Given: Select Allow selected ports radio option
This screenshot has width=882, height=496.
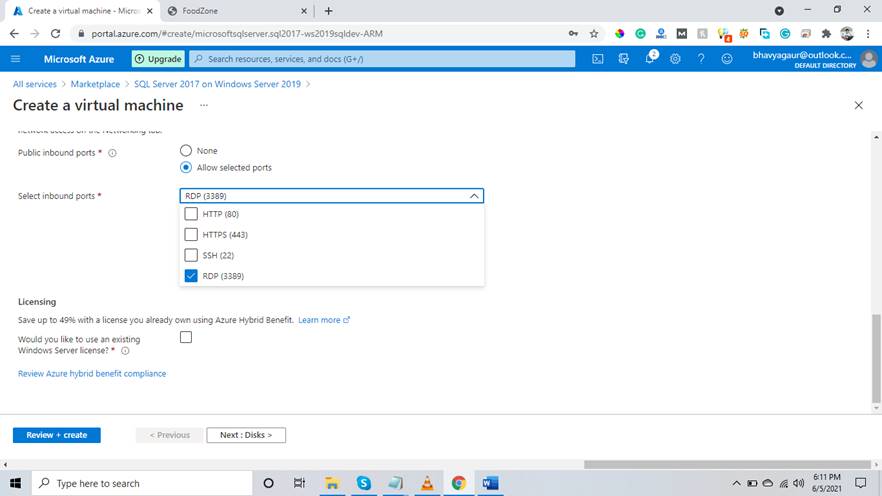Looking at the screenshot, I should 186,167.
